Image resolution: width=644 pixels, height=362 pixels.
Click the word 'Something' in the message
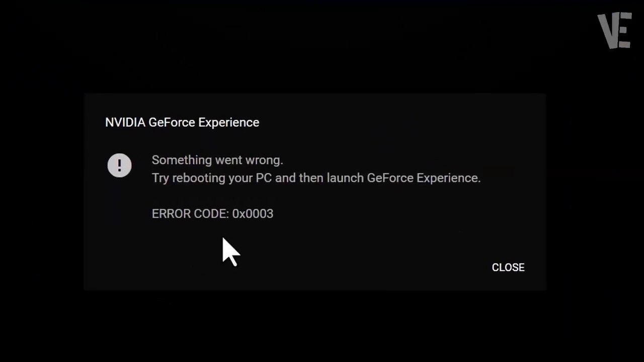click(182, 160)
